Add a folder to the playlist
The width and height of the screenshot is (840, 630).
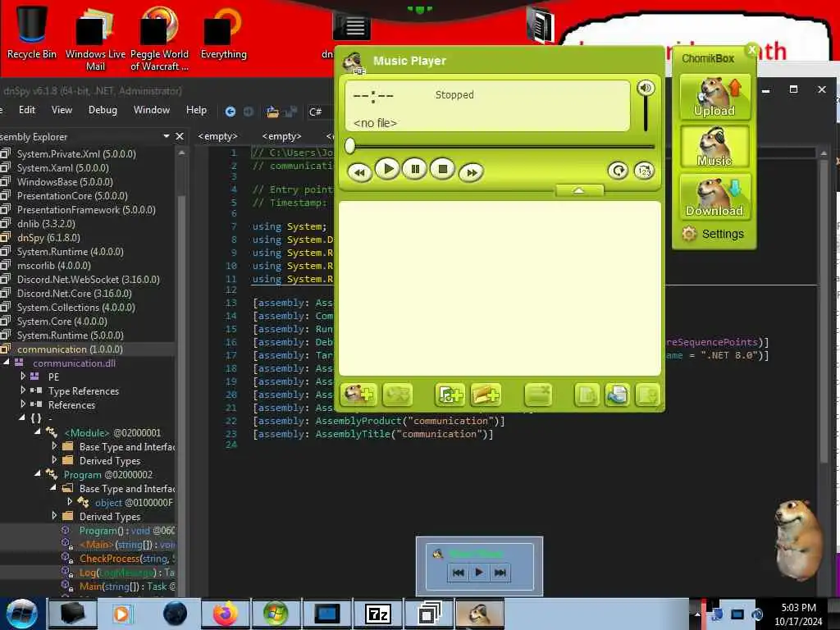pyautogui.click(x=486, y=395)
